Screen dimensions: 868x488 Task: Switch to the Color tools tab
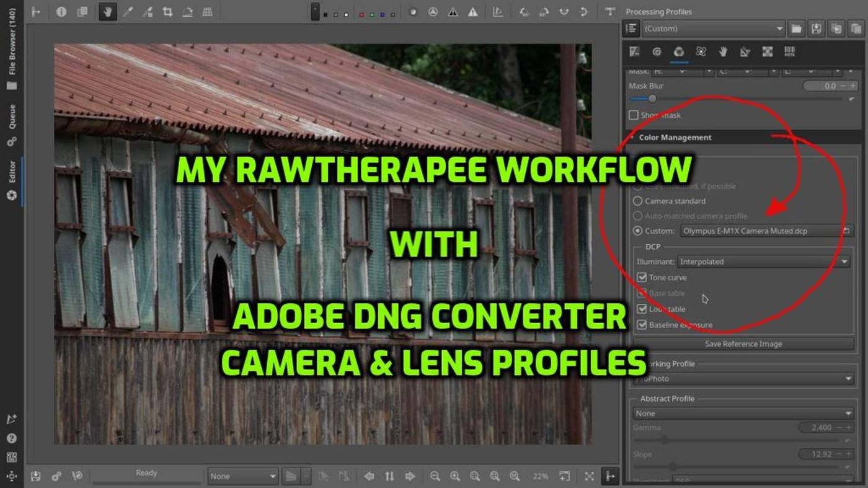(x=679, y=52)
